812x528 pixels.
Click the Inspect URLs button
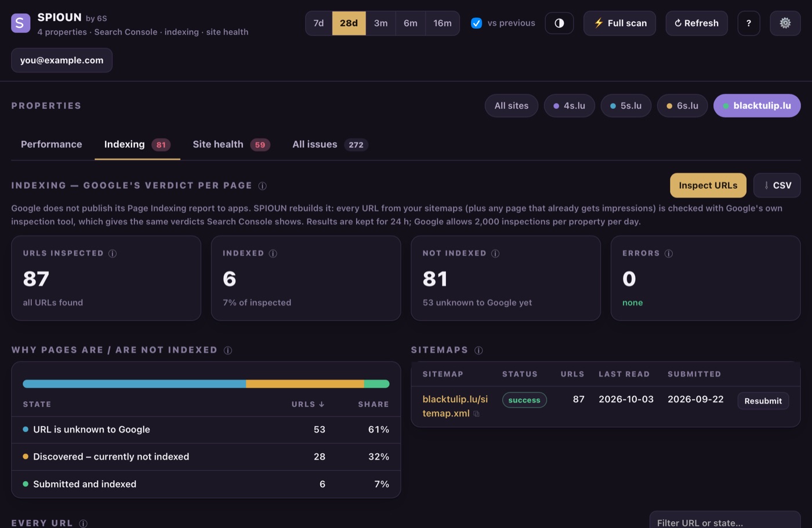(x=708, y=185)
